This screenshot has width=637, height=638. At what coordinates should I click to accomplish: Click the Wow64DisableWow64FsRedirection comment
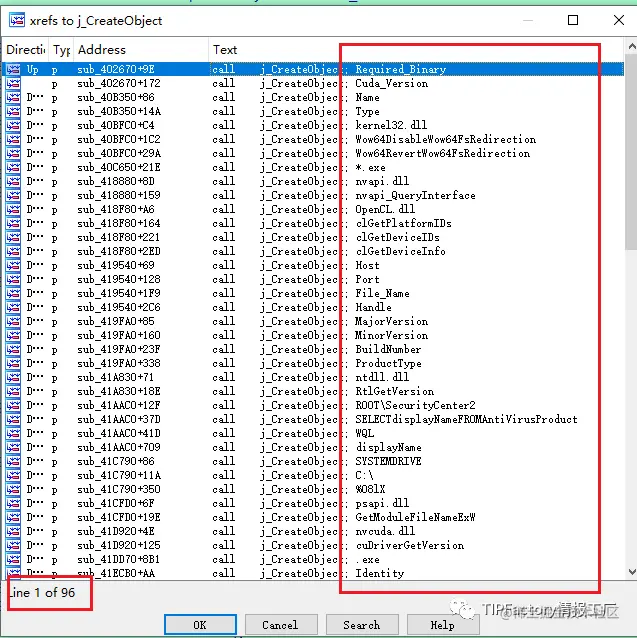point(446,139)
